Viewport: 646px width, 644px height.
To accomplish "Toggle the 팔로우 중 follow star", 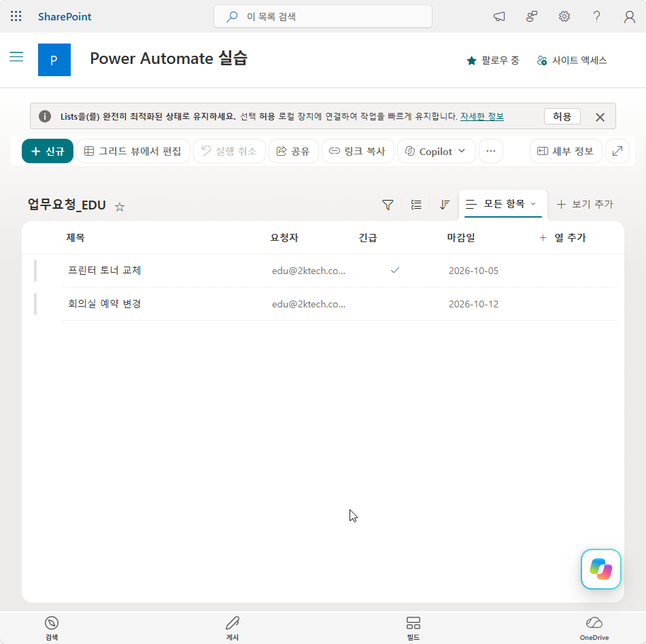I will point(493,61).
